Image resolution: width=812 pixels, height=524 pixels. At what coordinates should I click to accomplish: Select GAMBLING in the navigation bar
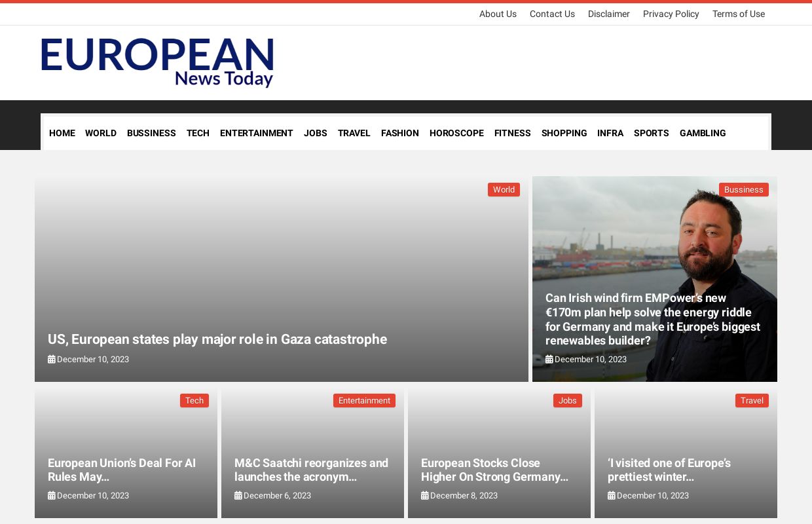pos(703,133)
